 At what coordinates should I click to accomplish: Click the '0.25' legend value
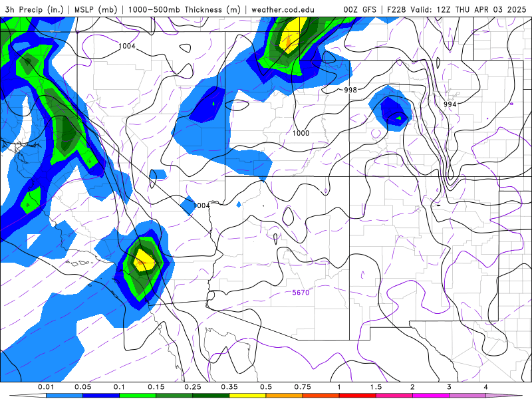[x=193, y=387]
